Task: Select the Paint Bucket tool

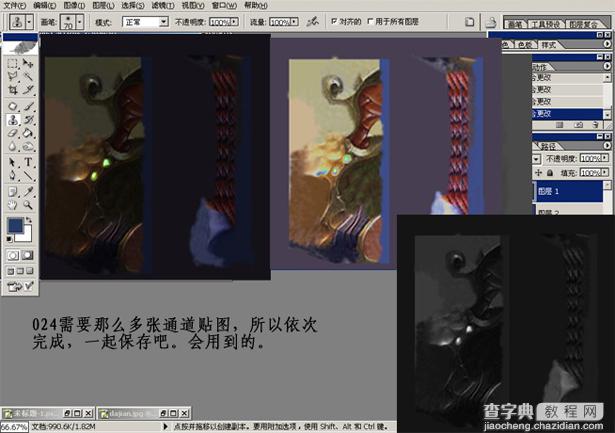Action: (x=27, y=133)
